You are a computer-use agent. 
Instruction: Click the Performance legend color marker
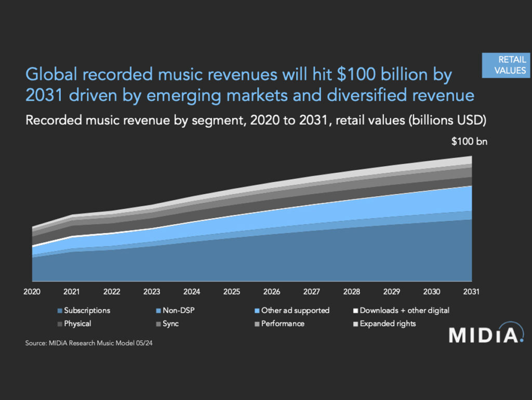click(x=257, y=324)
